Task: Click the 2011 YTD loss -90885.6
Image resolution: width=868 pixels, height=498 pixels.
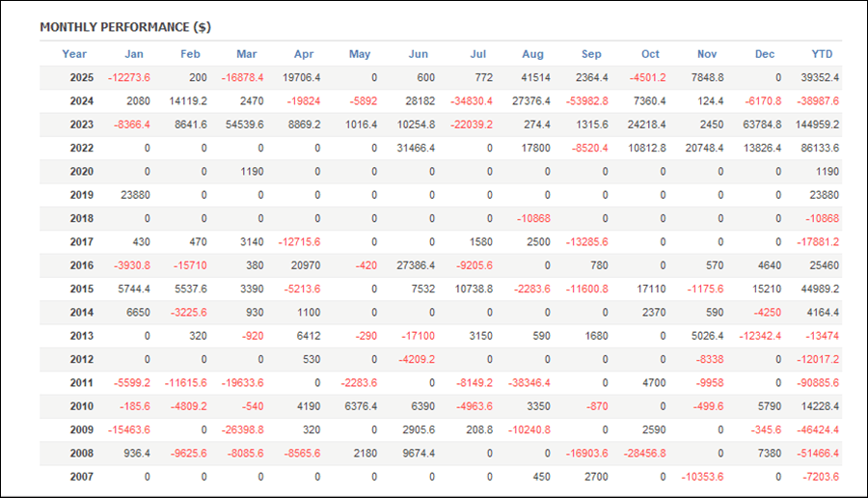Action: point(815,383)
